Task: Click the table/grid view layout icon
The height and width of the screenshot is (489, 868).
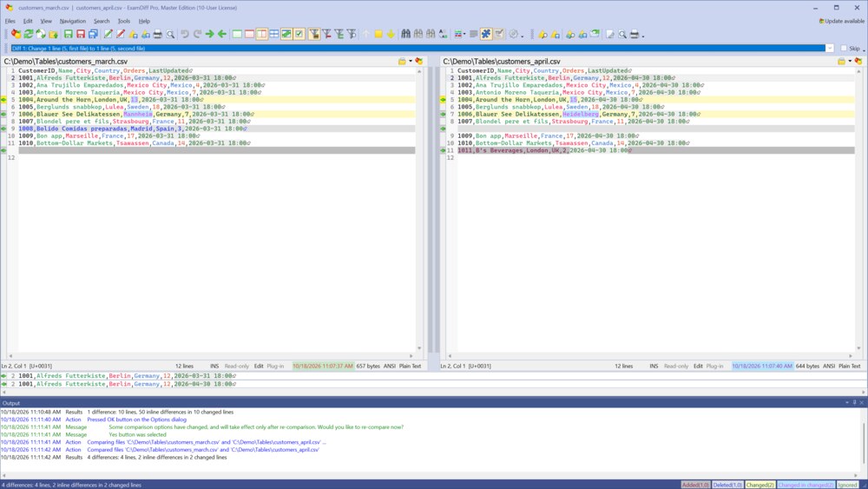Action: click(x=274, y=35)
